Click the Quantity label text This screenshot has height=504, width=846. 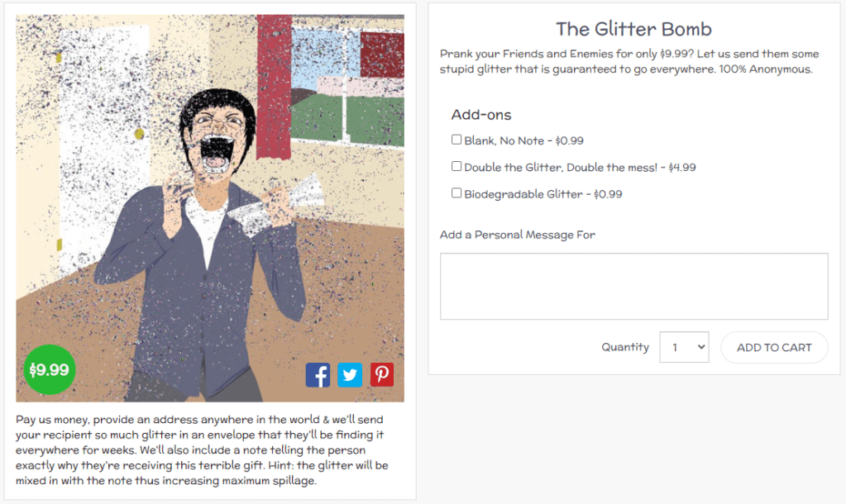625,347
